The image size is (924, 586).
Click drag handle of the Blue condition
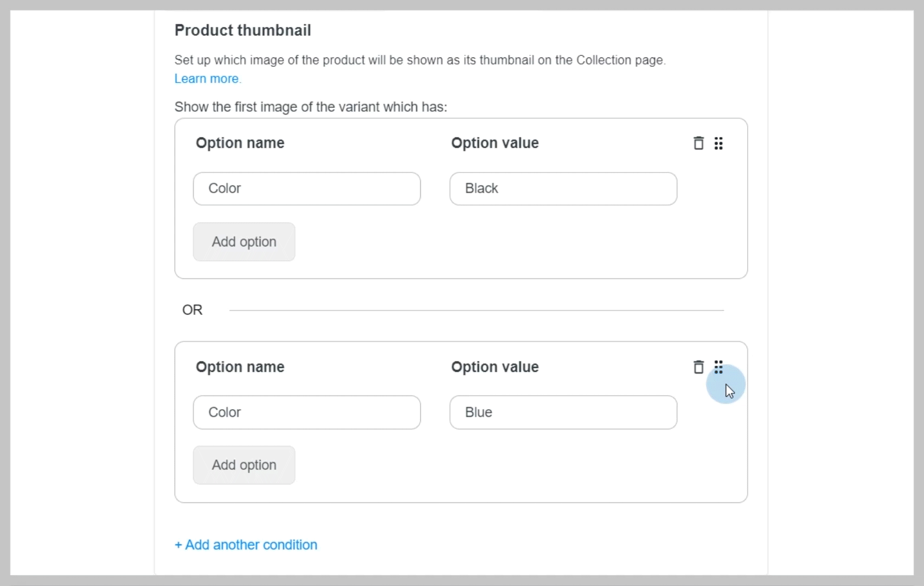click(718, 367)
